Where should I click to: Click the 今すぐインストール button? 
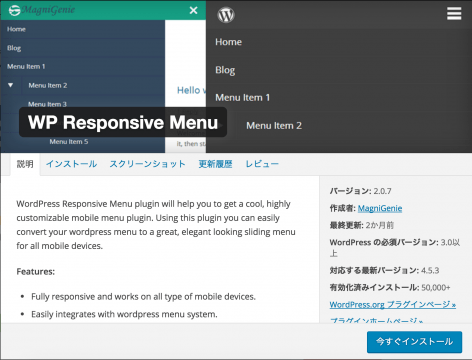coord(414,342)
